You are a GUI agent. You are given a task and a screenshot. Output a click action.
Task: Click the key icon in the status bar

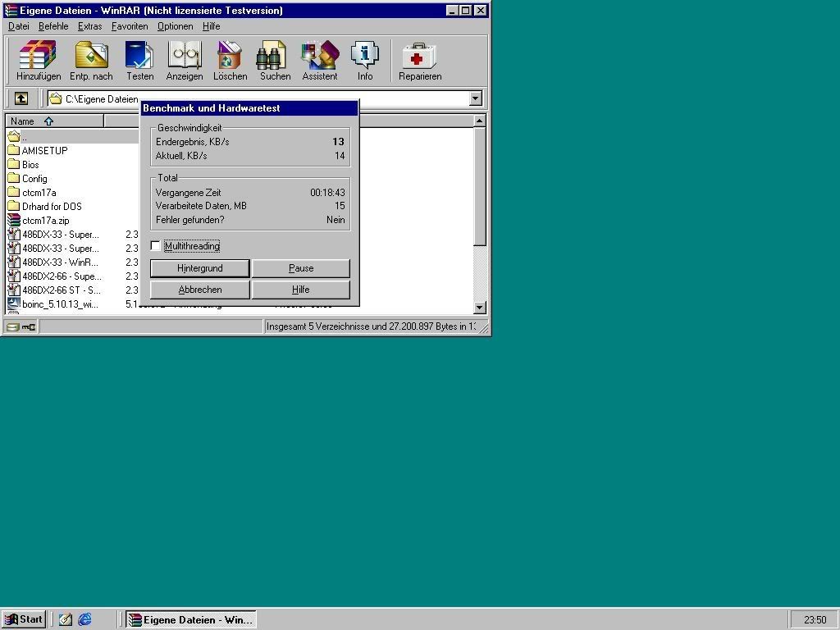coord(29,326)
